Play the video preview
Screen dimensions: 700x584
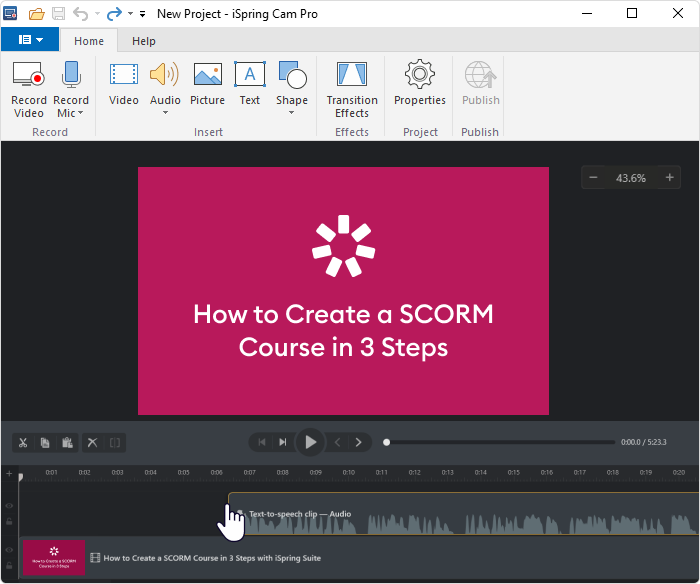tap(310, 442)
